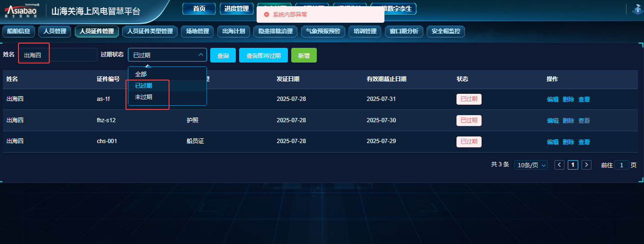The height and width of the screenshot is (244, 644).
Task: Open the 窗口期分析 tab
Action: (404, 31)
